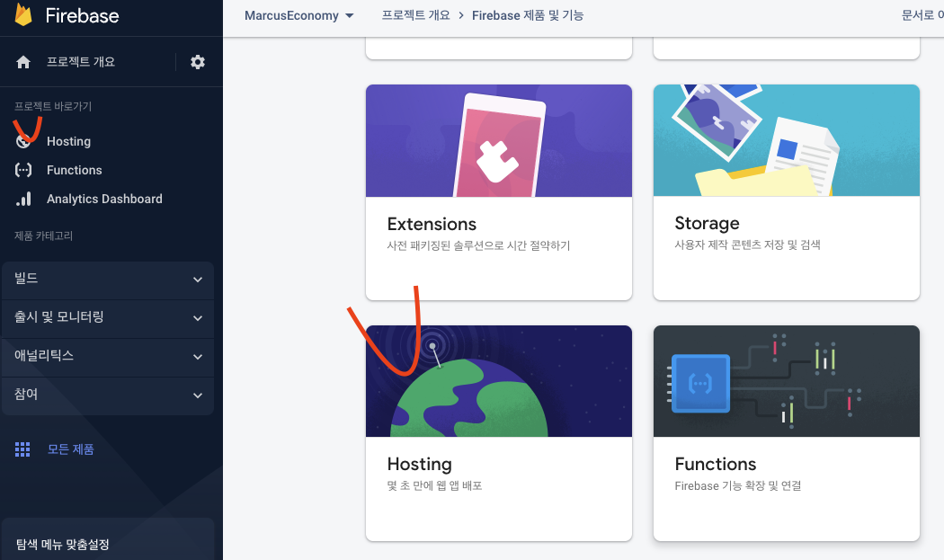Click Firebase 제품 및 기능 breadcrumb

[x=528, y=15]
